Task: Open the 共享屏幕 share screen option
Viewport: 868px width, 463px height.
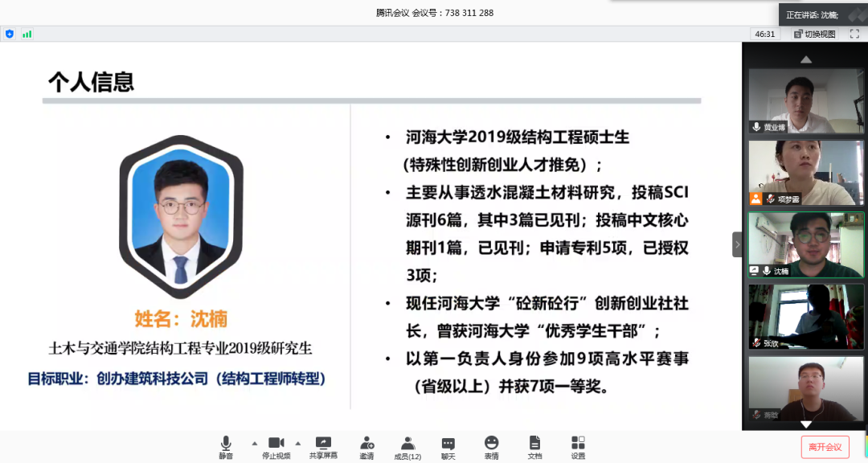Action: coord(323,447)
